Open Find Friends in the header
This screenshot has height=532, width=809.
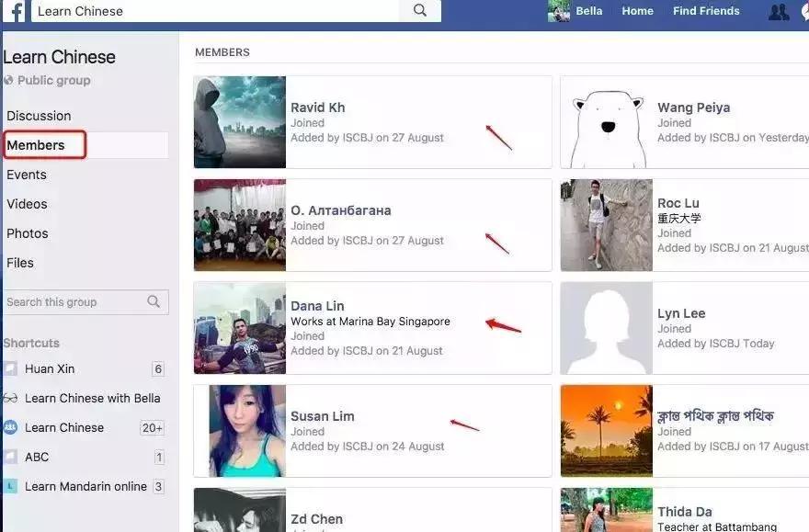tap(706, 11)
